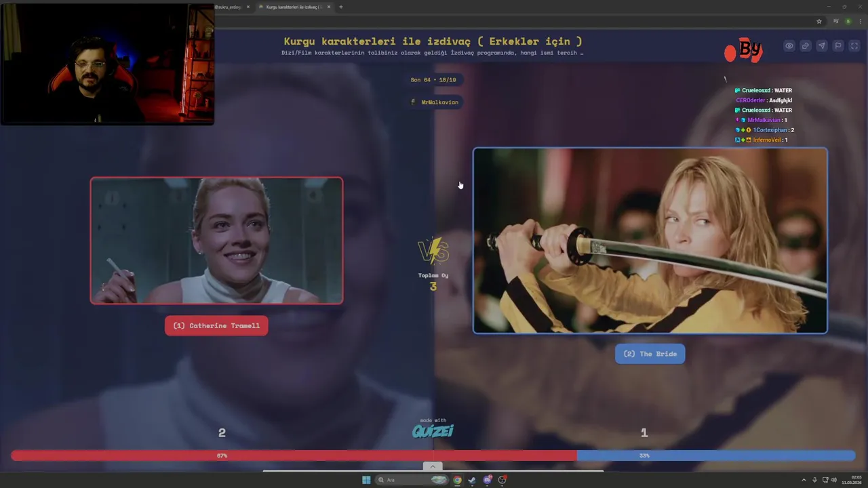Click chat message MrMalkavian : 1
The image size is (868, 488).
tap(761, 120)
